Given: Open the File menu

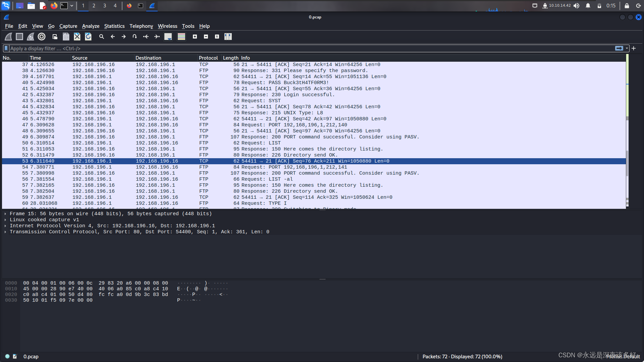Looking at the screenshot, I should [9, 26].
